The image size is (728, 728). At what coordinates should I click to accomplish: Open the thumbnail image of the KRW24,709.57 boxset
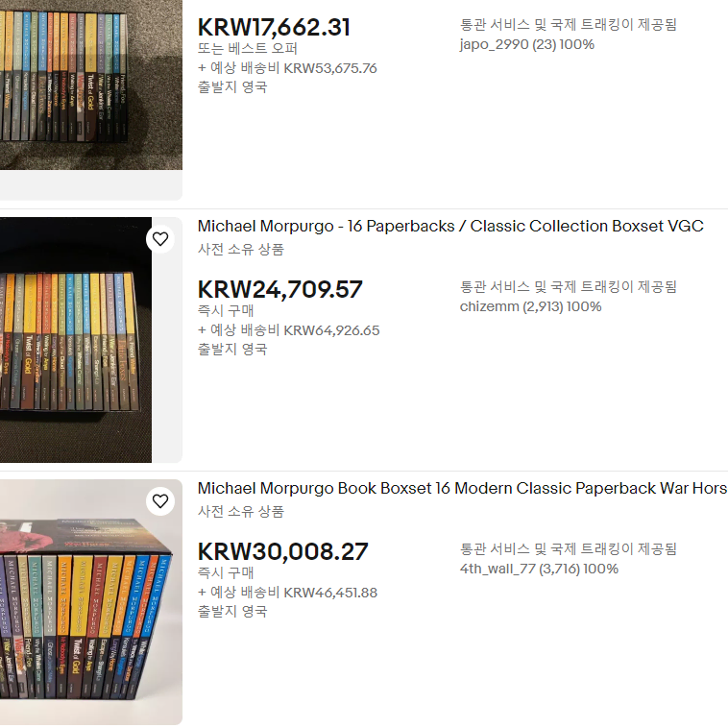pos(76,340)
